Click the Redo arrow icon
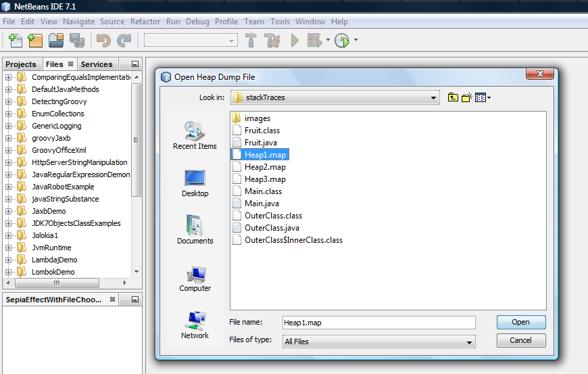Screen dimensions: 588x374 point(124,40)
